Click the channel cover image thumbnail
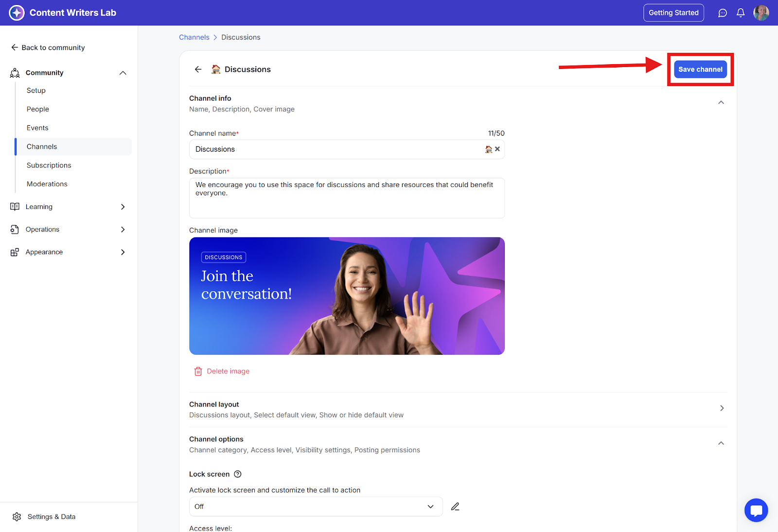This screenshot has height=532, width=778. point(347,296)
